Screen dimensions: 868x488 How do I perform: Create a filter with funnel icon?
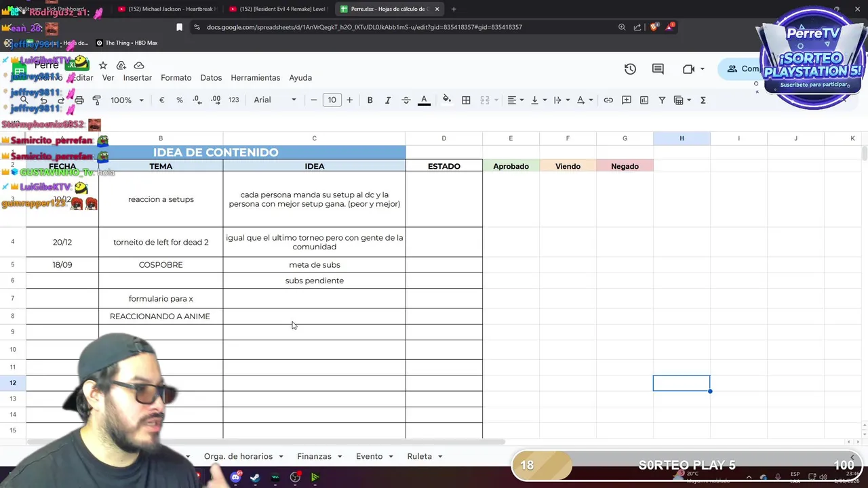pos(662,100)
